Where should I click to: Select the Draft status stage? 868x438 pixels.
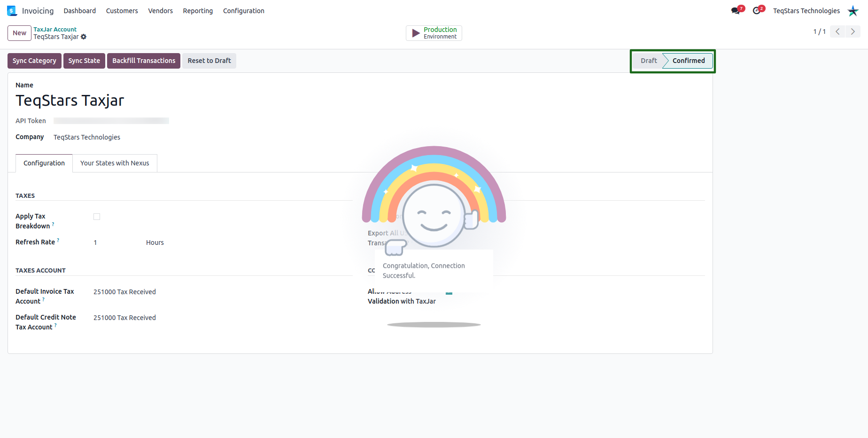pyautogui.click(x=649, y=61)
